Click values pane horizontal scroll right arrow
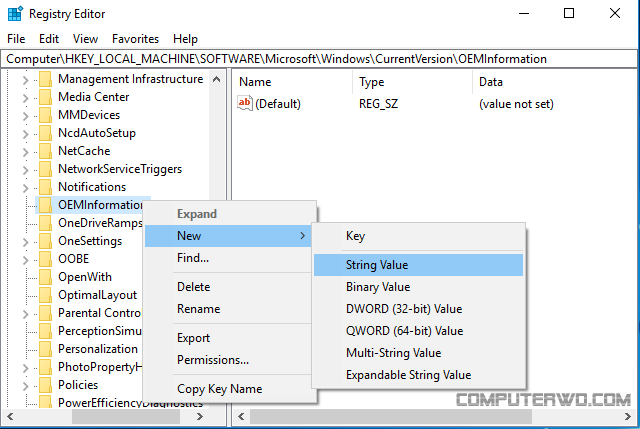 click(x=628, y=417)
